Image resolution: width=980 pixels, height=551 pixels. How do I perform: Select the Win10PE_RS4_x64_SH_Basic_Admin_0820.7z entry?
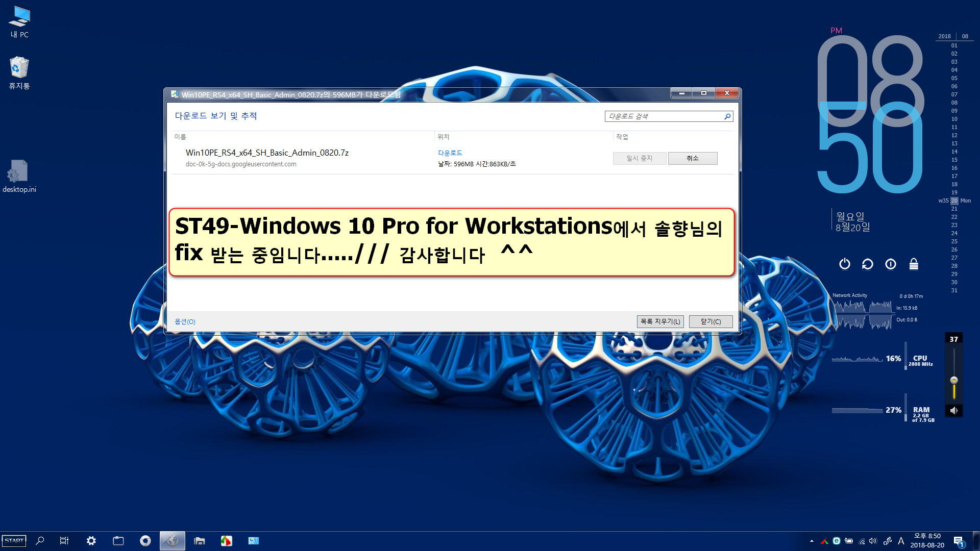coord(267,153)
